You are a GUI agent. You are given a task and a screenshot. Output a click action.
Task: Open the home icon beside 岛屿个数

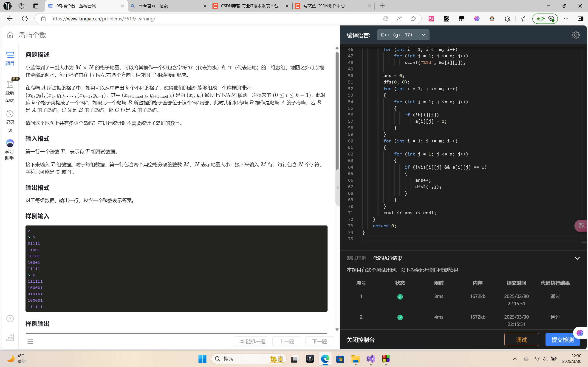pyautogui.click(x=10, y=35)
